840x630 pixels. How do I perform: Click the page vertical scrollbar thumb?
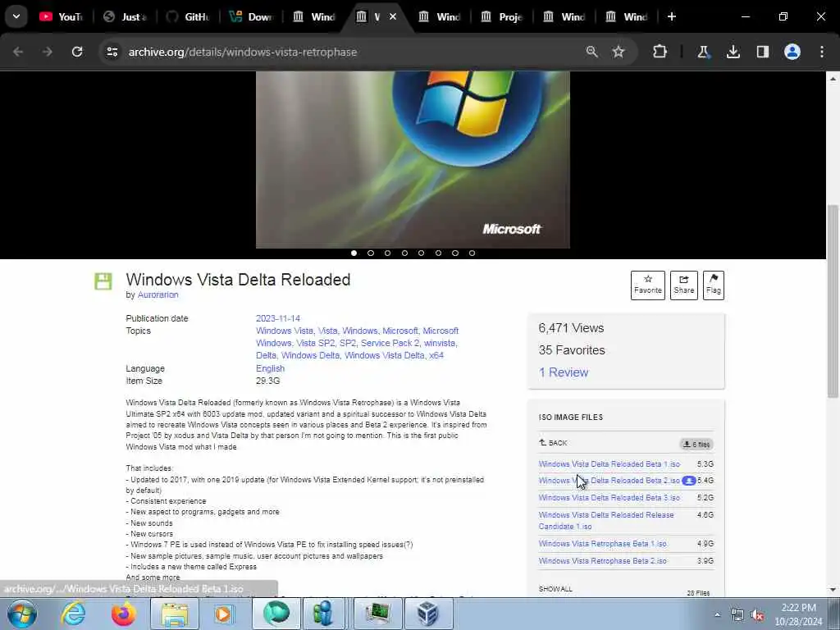tap(833, 301)
